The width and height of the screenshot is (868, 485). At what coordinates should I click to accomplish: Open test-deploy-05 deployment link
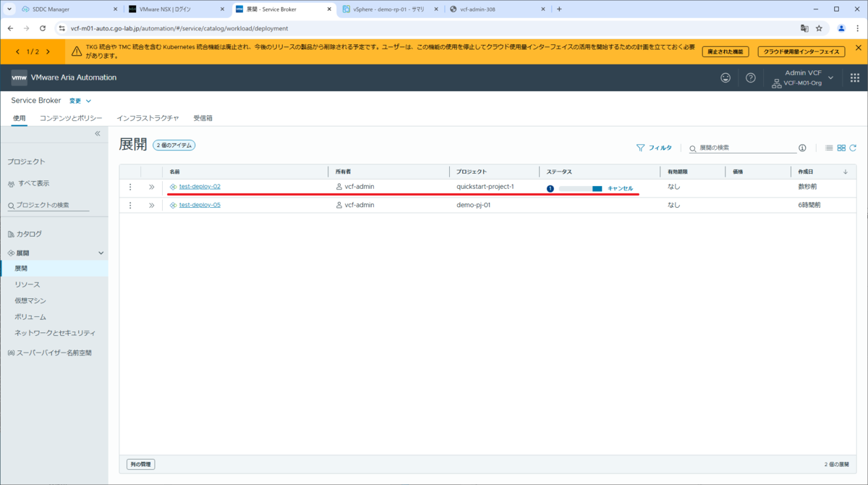pyautogui.click(x=200, y=205)
